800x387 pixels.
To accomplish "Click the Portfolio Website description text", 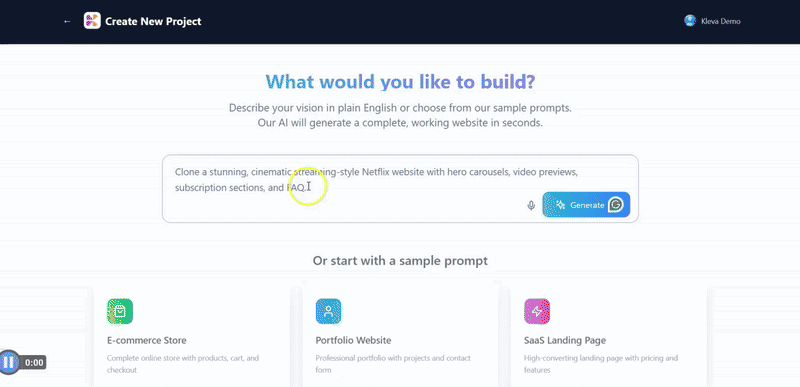I will tap(393, 364).
